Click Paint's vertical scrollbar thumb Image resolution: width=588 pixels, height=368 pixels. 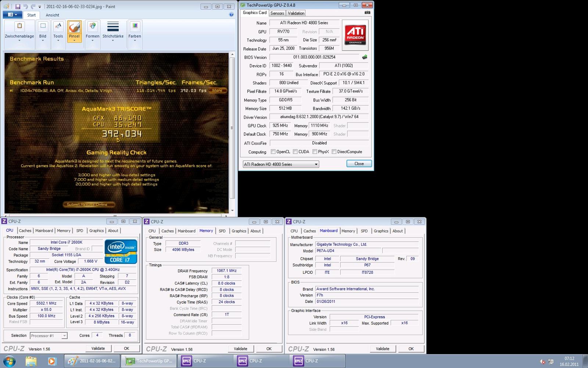[232, 128]
